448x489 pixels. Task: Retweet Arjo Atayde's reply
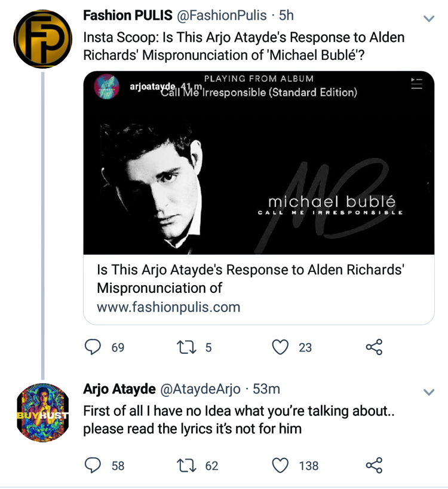[x=188, y=465]
